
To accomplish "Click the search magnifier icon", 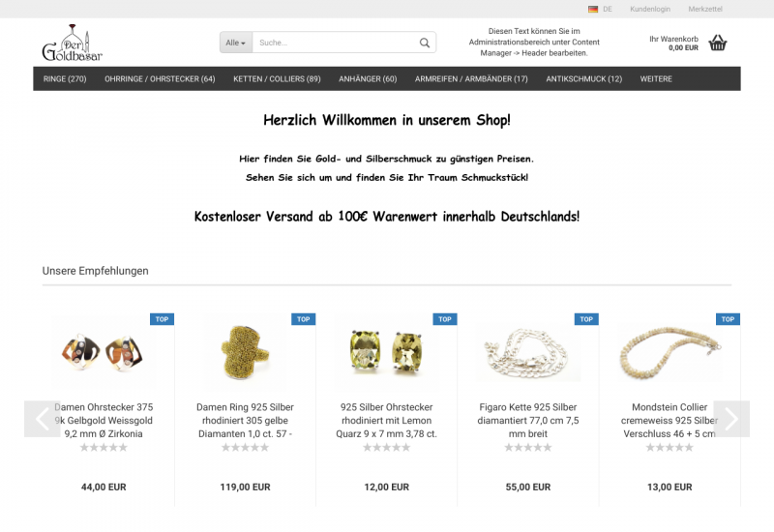I will click(x=425, y=43).
